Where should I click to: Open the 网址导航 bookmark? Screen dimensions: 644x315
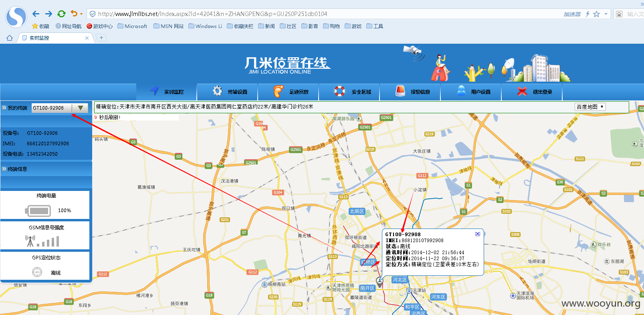pyautogui.click(x=68, y=26)
